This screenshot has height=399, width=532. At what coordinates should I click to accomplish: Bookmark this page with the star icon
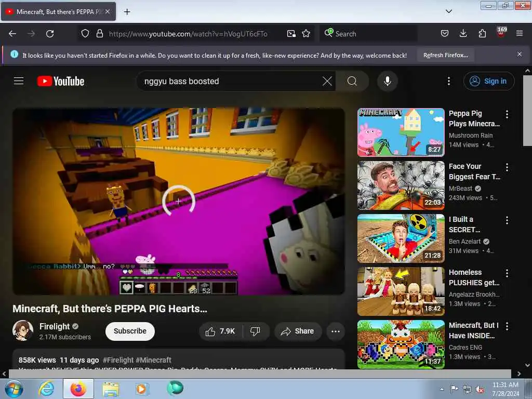click(x=306, y=34)
